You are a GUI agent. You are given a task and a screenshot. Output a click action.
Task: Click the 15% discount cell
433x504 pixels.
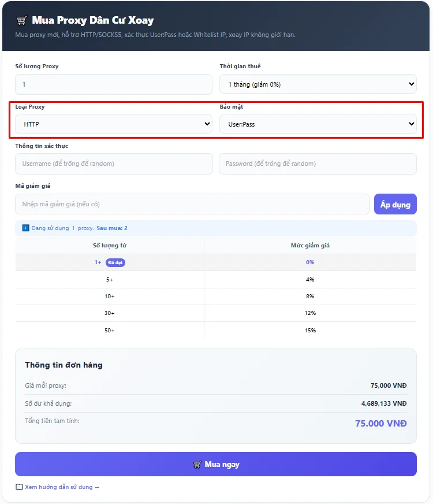[x=310, y=331]
